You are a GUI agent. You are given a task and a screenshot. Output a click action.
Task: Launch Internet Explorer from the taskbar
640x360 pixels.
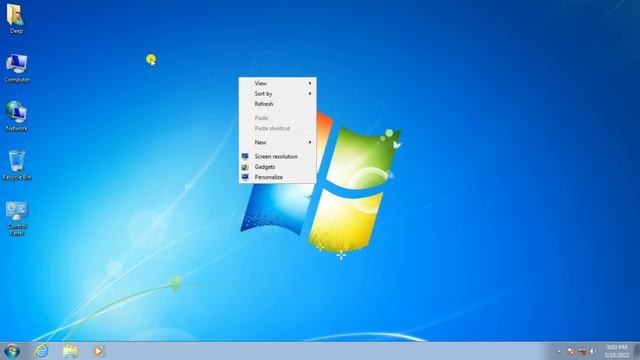[x=41, y=351]
